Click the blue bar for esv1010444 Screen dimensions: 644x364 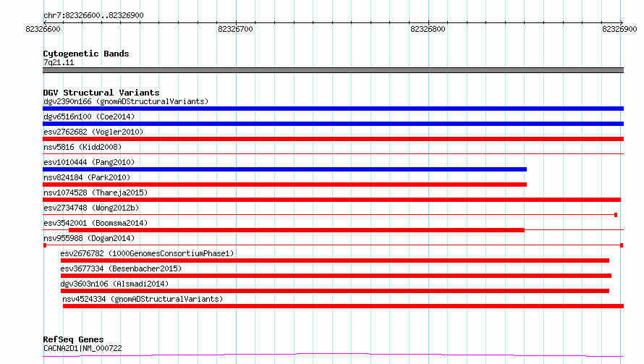point(284,169)
